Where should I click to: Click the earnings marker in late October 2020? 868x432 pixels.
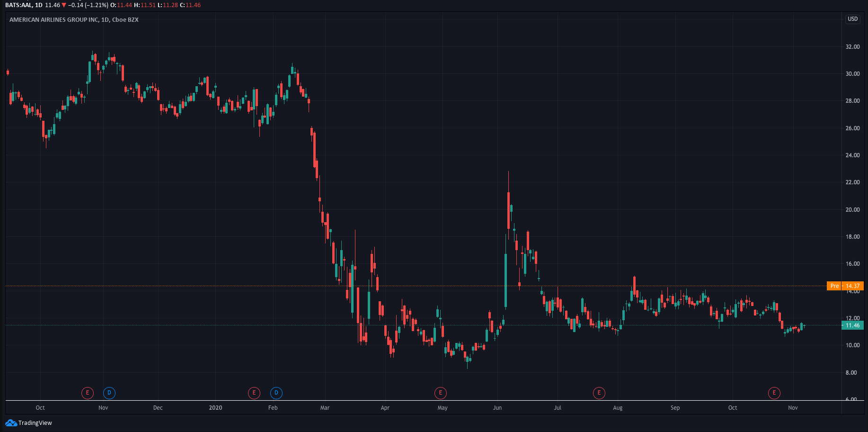[x=774, y=393]
